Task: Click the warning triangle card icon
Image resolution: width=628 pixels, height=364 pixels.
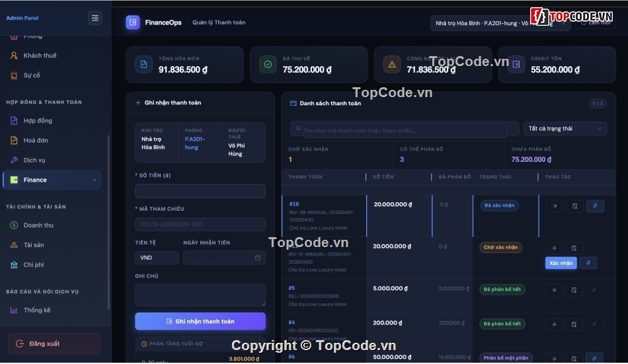Action: 392,65
